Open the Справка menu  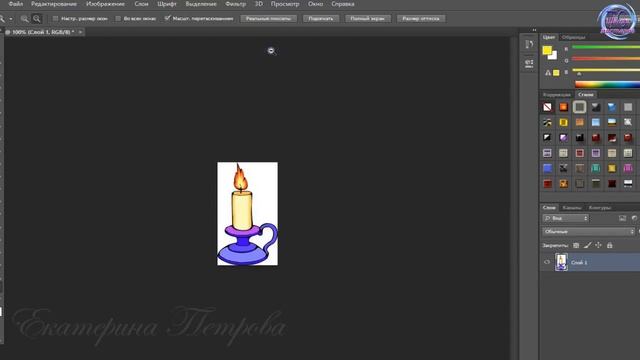343,4
